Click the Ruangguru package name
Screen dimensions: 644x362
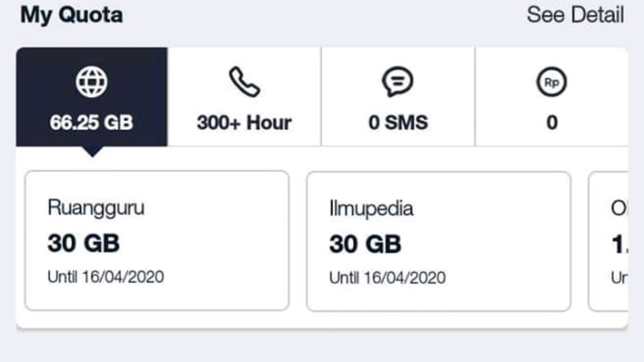pyautogui.click(x=96, y=208)
